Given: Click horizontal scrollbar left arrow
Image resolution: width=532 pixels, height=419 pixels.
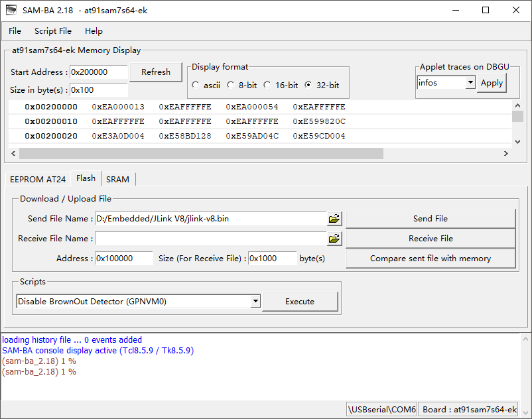Looking at the screenshot, I should click(x=13, y=154).
